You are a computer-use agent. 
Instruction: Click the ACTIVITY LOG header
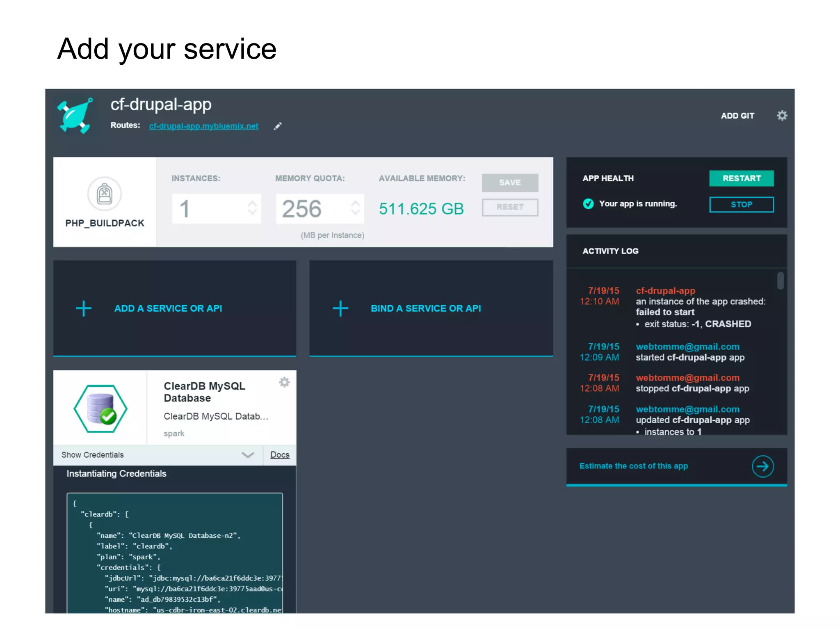pos(610,251)
